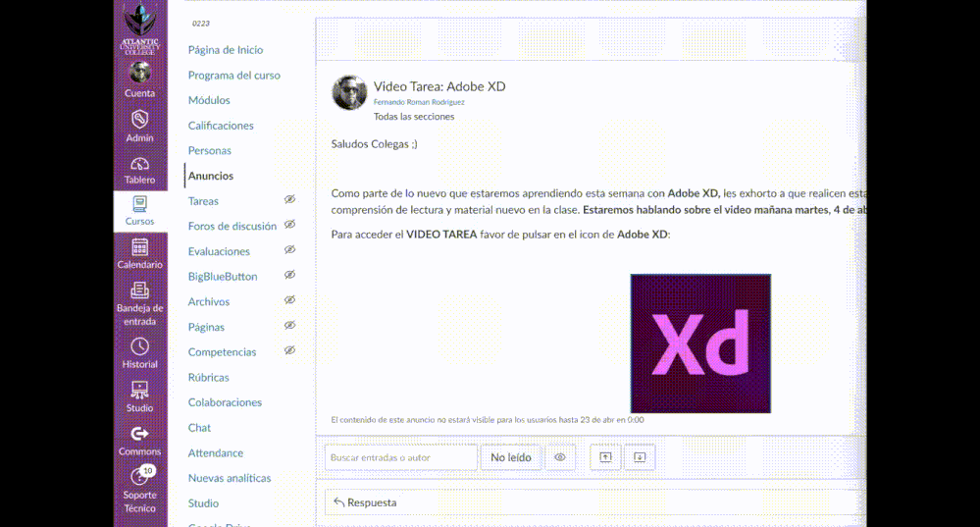Open Studio in global navigation bar
This screenshot has height=527, width=980.
[139, 397]
